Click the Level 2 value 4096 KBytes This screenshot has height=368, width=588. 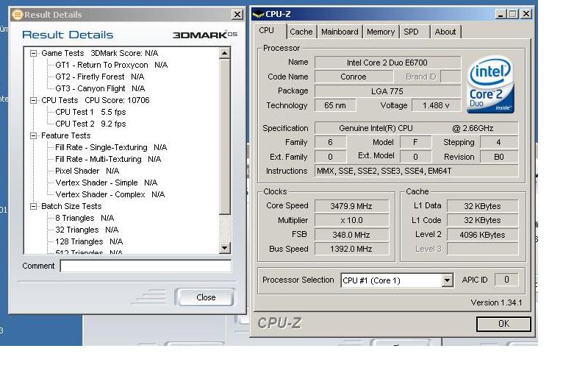[483, 235]
